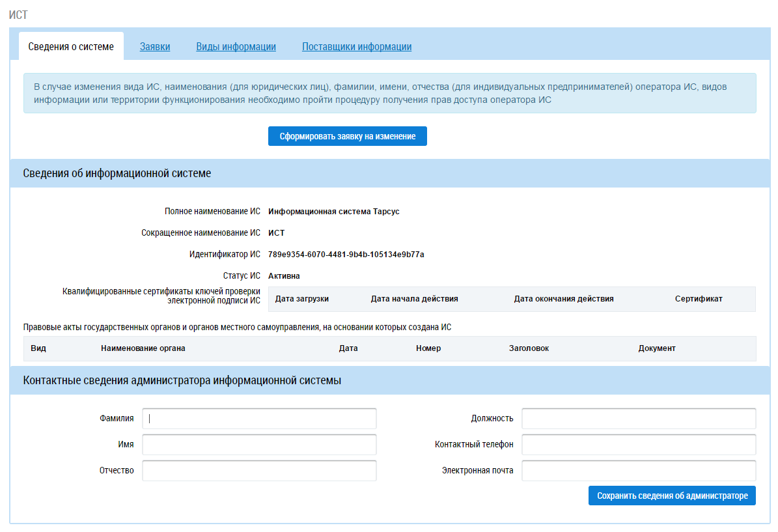Go to the Поставщики информации tab
Screen dimensions: 778x532
(x=356, y=47)
